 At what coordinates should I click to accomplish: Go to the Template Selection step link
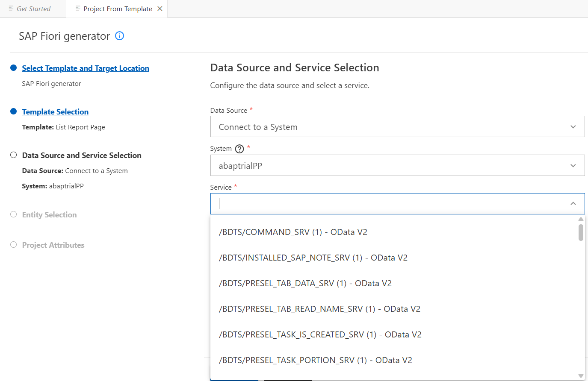pyautogui.click(x=55, y=112)
